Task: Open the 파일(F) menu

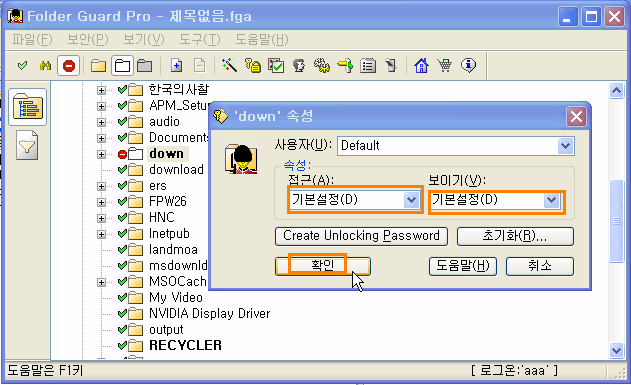Action: click(32, 39)
